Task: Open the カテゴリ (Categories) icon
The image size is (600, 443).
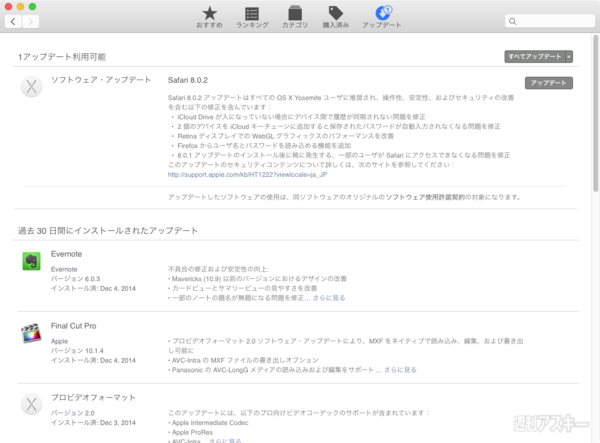Action: coord(295,13)
